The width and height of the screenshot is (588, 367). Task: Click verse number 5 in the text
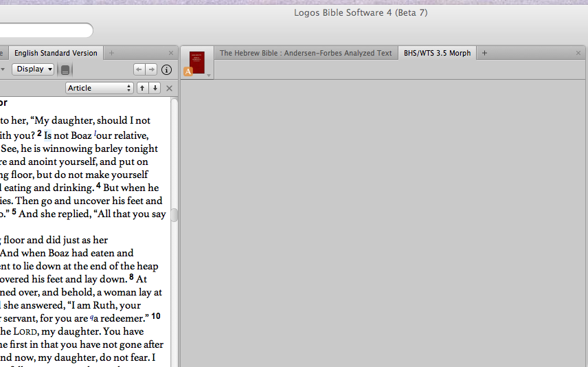[x=14, y=212]
